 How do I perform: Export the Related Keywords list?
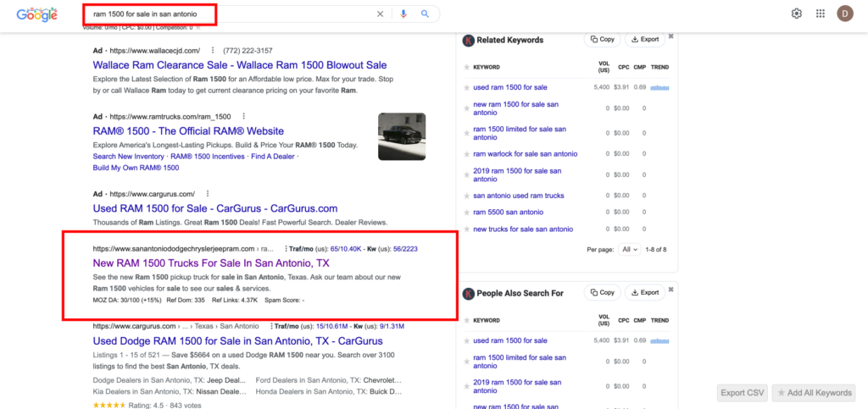click(645, 39)
